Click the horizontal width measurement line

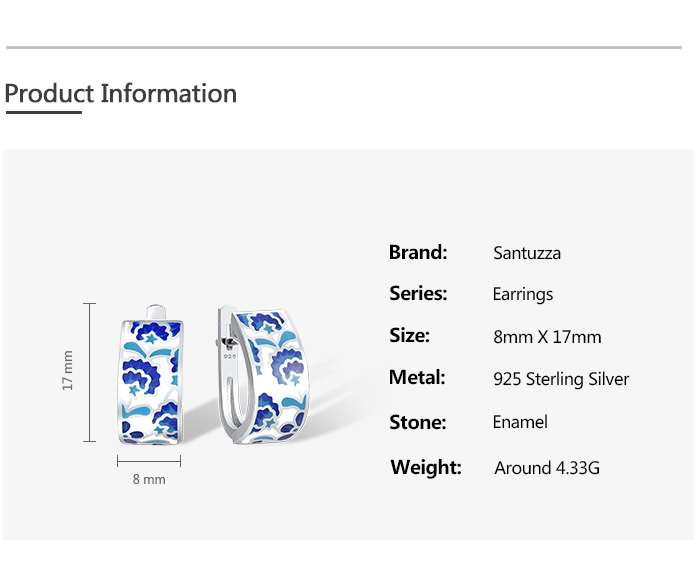tap(149, 461)
